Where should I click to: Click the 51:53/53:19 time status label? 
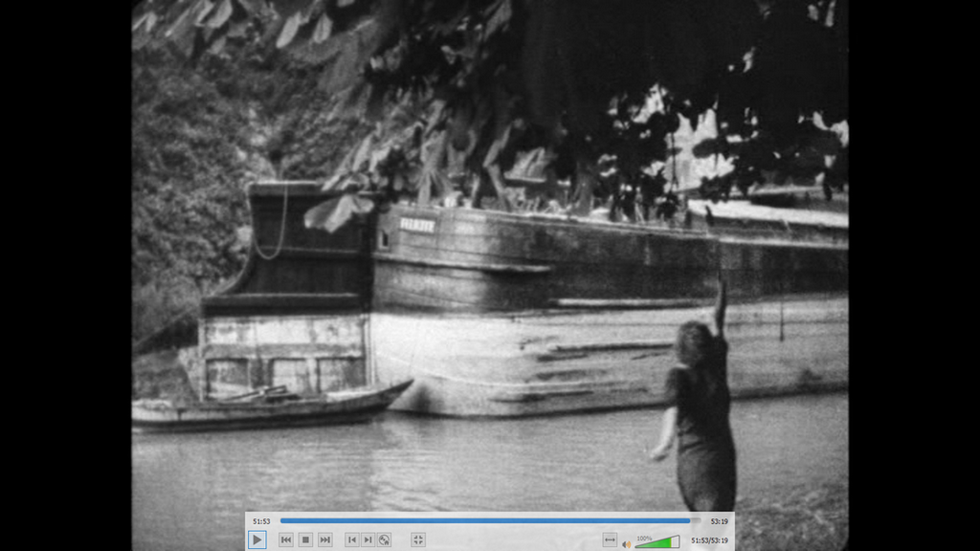pyautogui.click(x=709, y=540)
